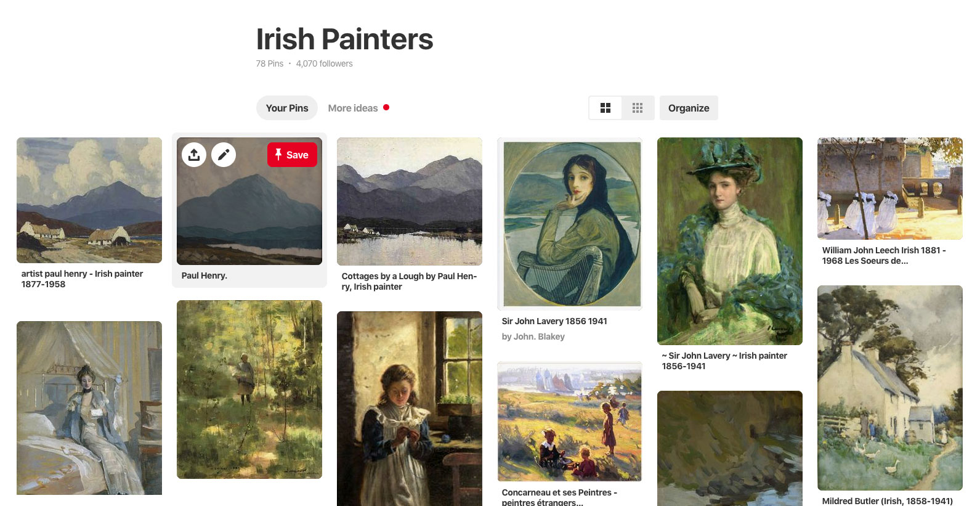Open the girl knitting by window painting
Viewport: 980px width, 506px height.
point(410,409)
